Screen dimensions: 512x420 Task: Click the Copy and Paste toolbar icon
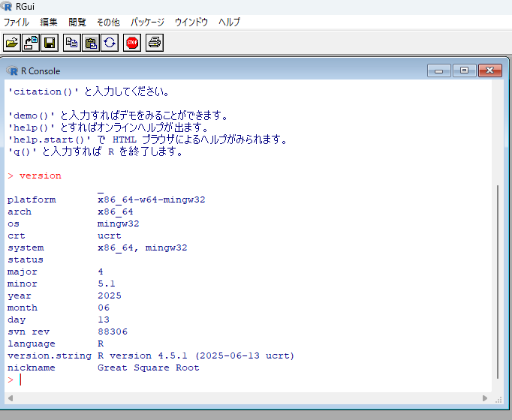pyautogui.click(x=110, y=43)
